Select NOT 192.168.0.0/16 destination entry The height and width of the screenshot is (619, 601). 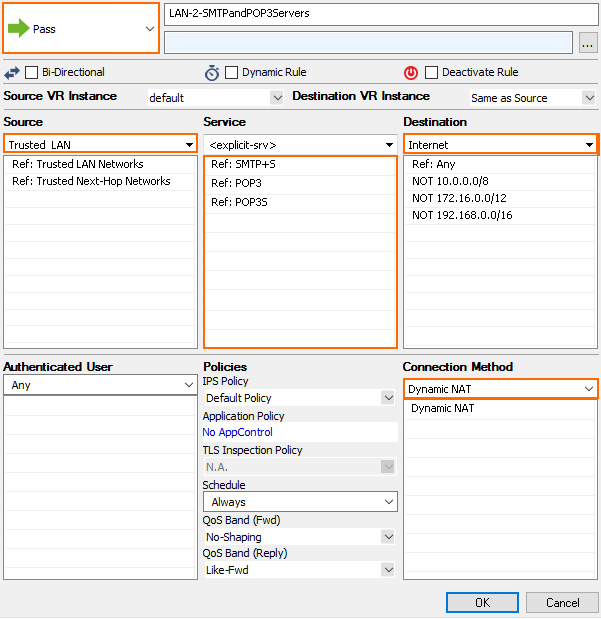click(500, 215)
